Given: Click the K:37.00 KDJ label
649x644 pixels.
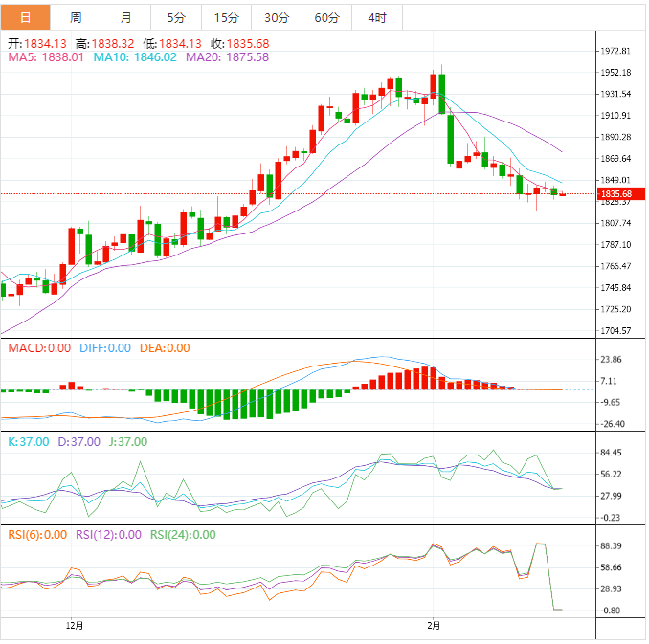Looking at the screenshot, I should tap(28, 442).
